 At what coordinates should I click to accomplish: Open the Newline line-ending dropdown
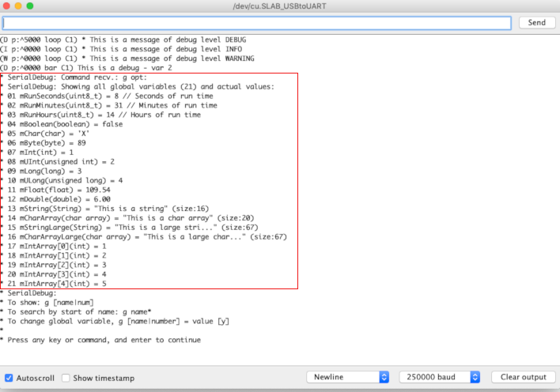tap(348, 377)
